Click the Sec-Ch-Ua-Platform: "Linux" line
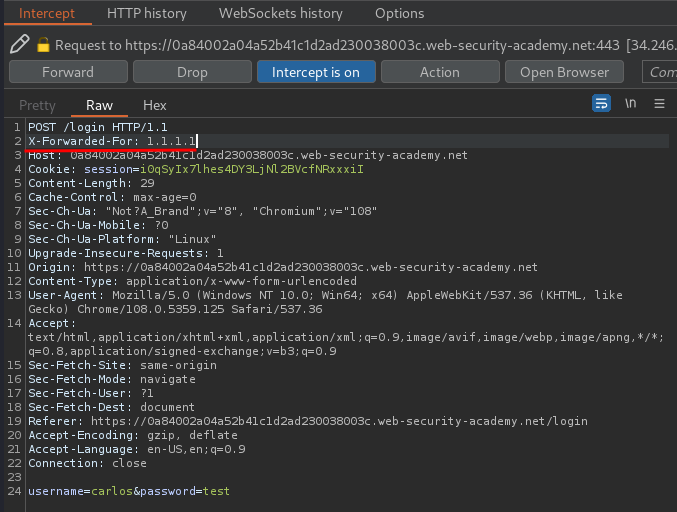 click(122, 239)
